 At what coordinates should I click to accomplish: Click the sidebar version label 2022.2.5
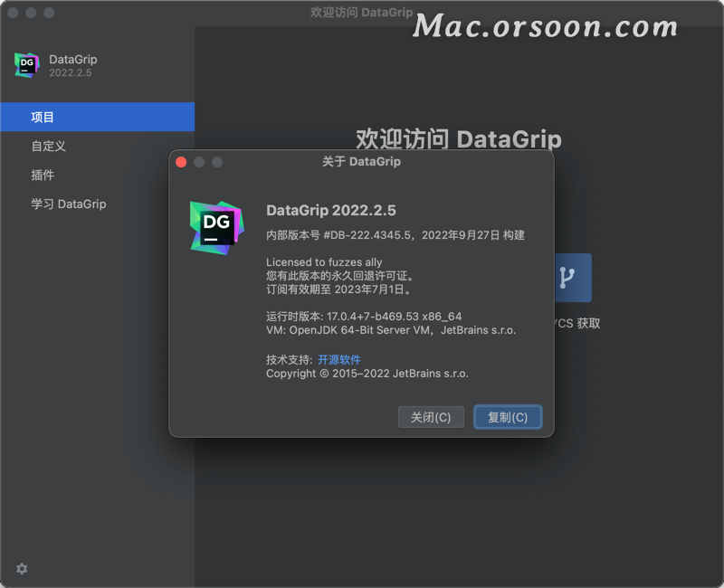click(x=71, y=73)
